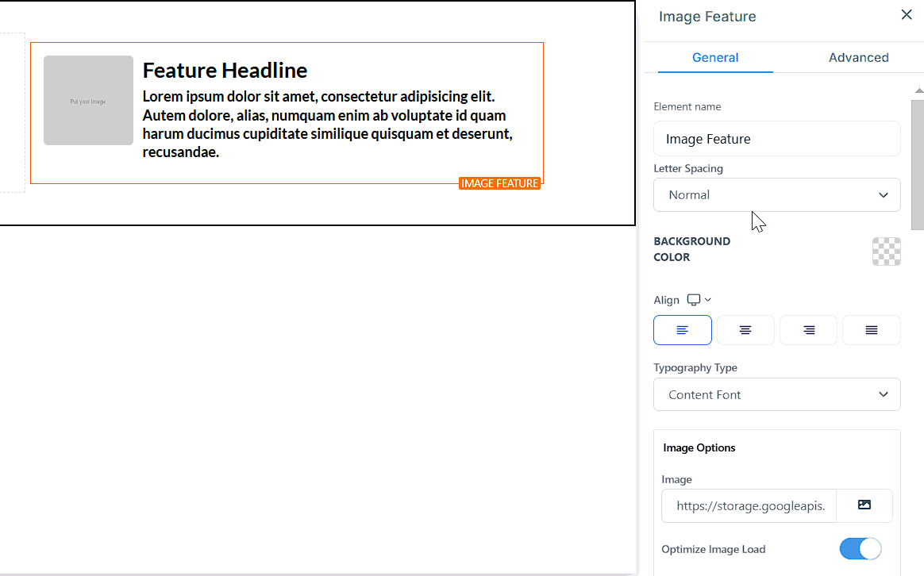Select left text alignment icon
The height and width of the screenshot is (576, 924).
tap(682, 330)
